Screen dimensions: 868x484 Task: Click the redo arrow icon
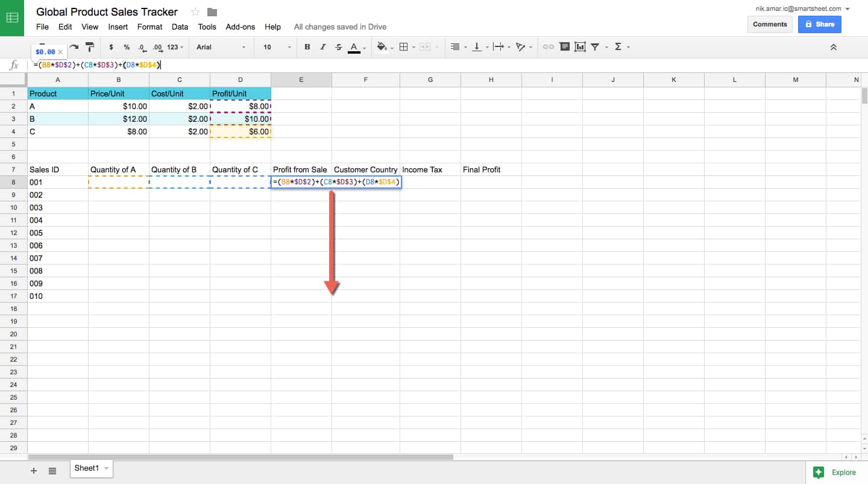(74, 46)
